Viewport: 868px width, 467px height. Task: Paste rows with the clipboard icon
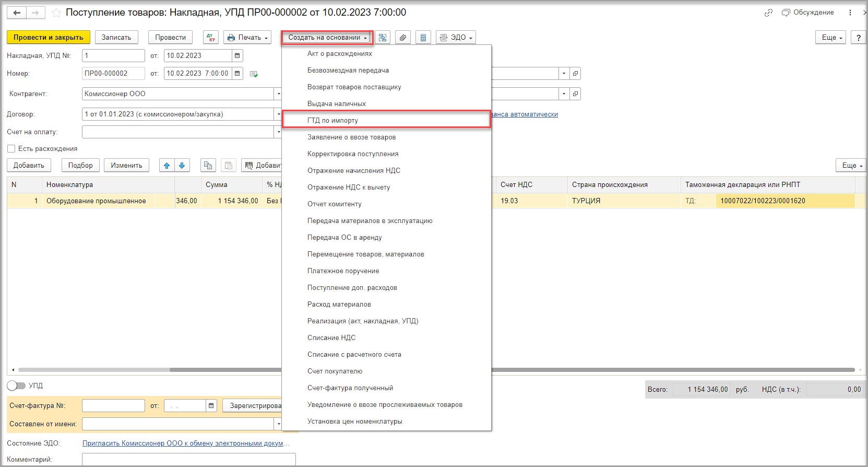point(228,166)
